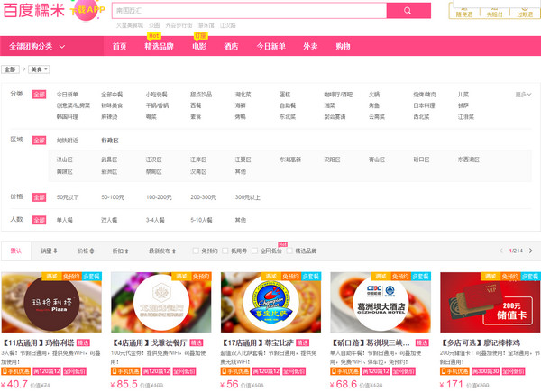This screenshot has width=541, height=392.
Task: Select 全部 in the 分类 row
Action: [x=39, y=94]
